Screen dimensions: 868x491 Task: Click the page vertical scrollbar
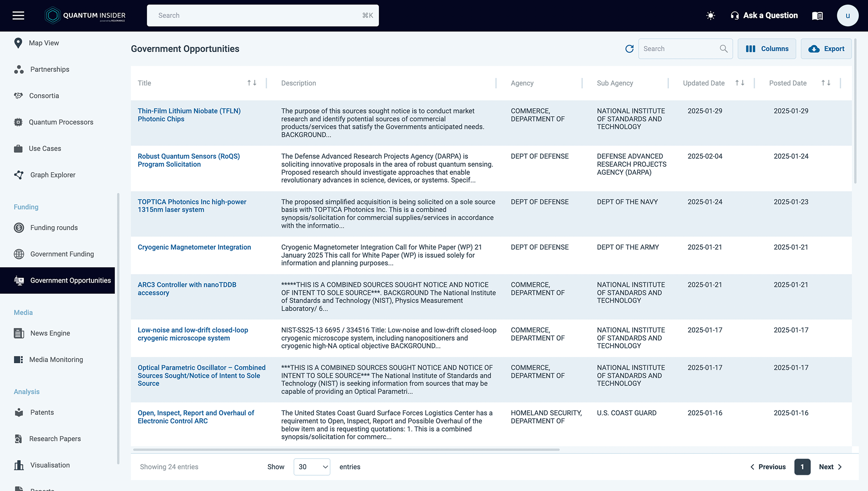click(x=855, y=111)
